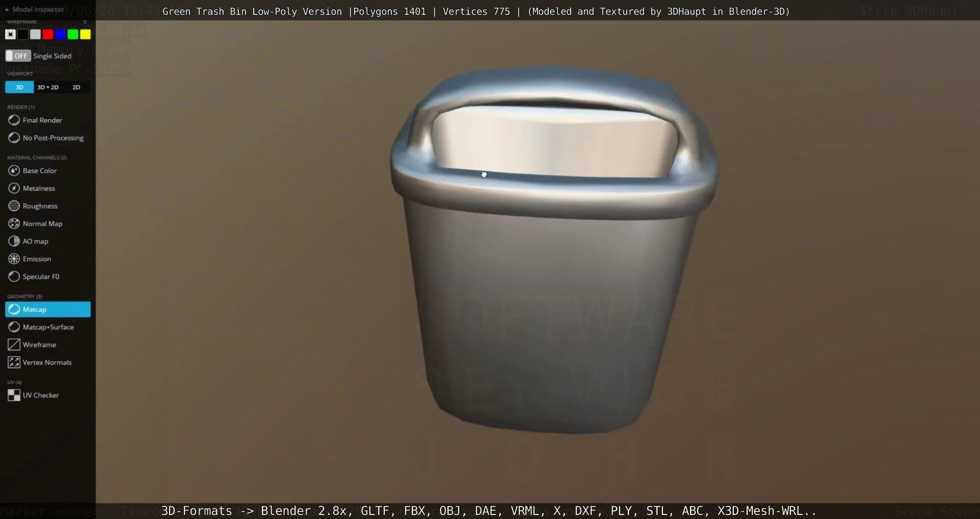
Task: Choose the blue wireframe color swatch
Action: tap(60, 34)
